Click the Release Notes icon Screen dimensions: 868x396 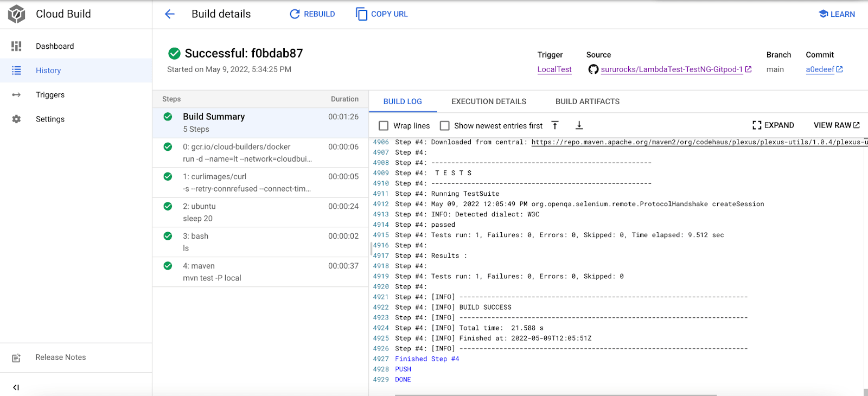[16, 358]
